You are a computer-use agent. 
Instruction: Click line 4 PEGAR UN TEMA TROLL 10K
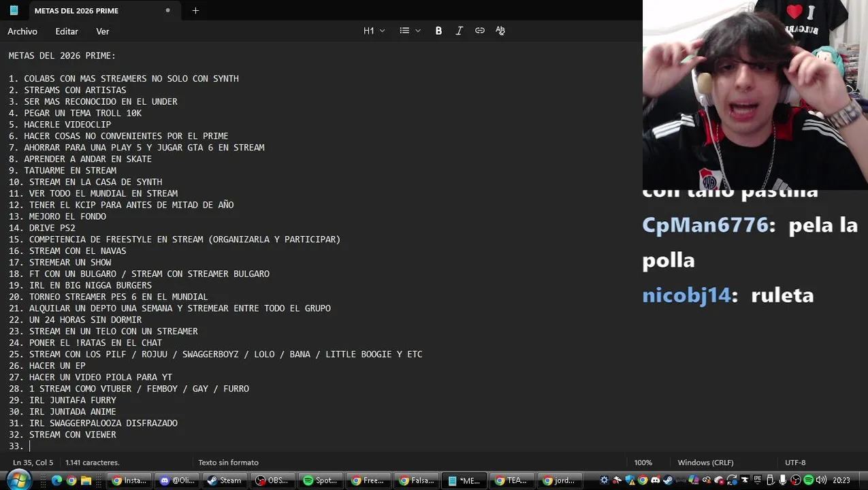(75, 113)
